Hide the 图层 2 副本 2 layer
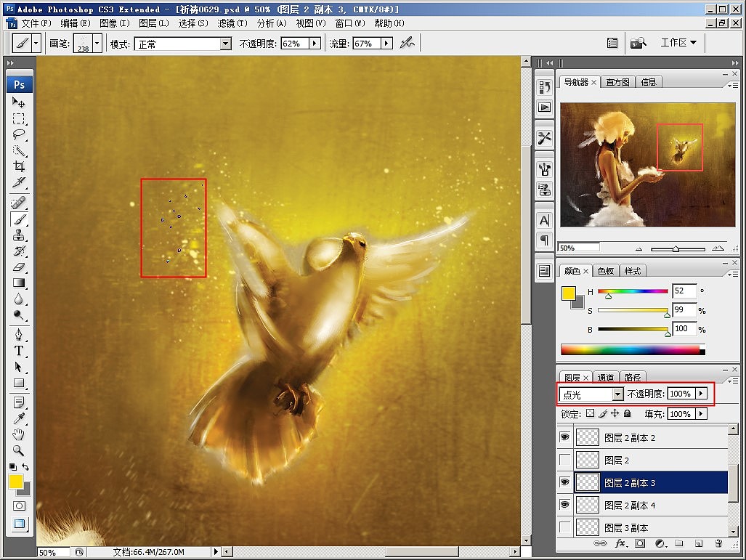The image size is (746, 560). [x=565, y=437]
